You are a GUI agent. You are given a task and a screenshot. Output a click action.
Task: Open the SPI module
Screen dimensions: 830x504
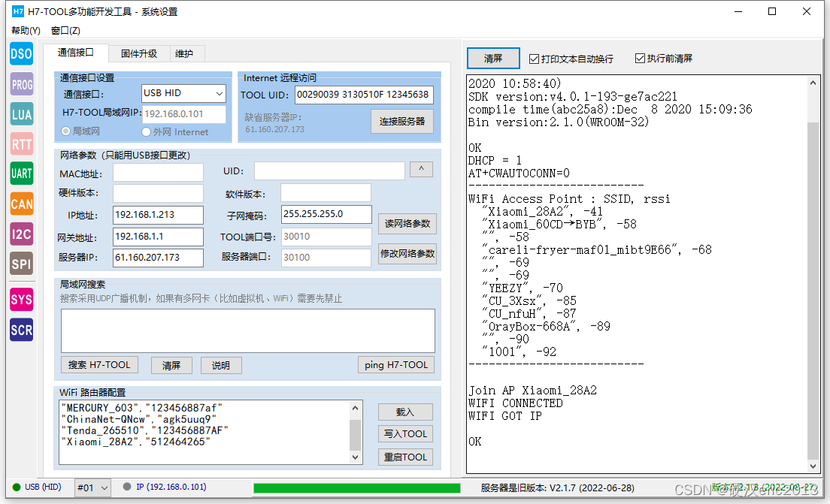(21, 264)
